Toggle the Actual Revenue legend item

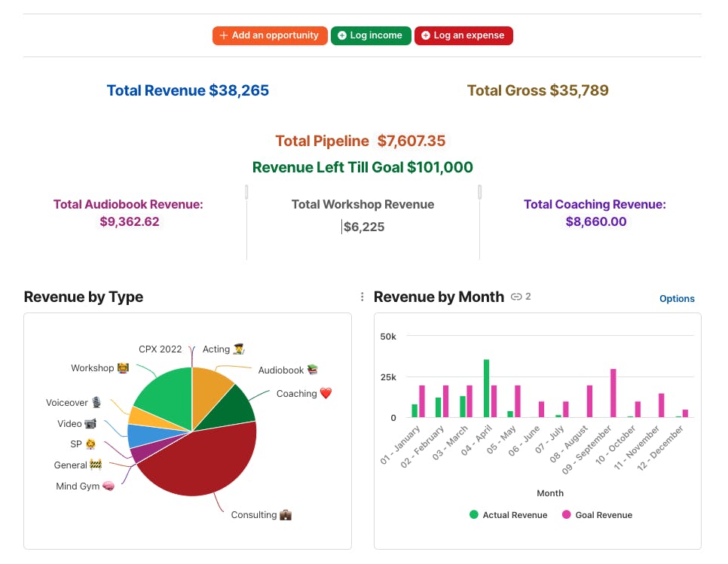click(x=509, y=515)
